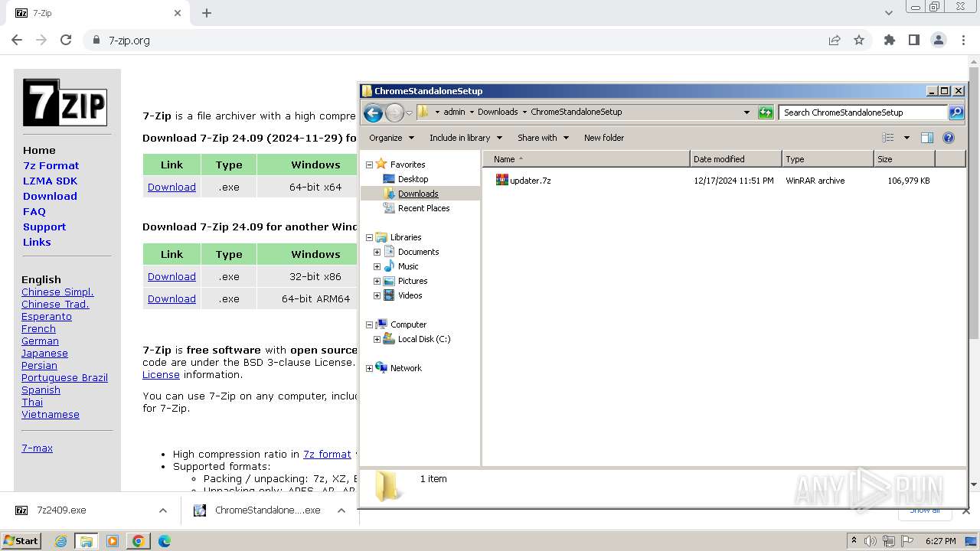The height and width of the screenshot is (551, 980).
Task: Click the 7-ZIP logo image
Action: 65,103
